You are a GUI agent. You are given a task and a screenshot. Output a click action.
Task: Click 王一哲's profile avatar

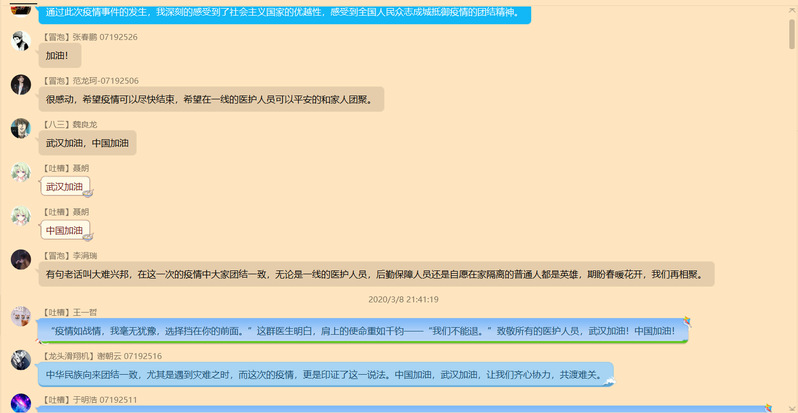[20, 316]
